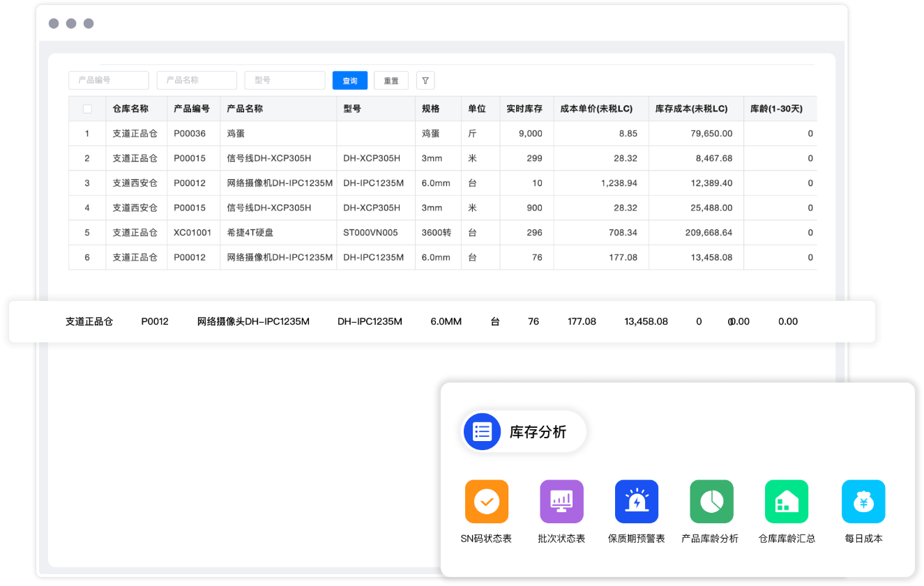Click the red window close dot
The height and width of the screenshot is (586, 924).
coord(54,24)
